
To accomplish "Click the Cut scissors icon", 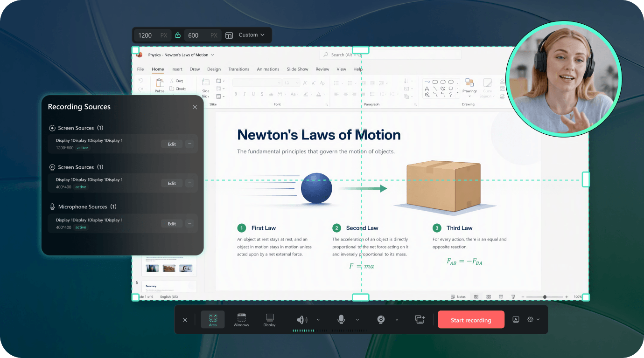I will click(x=172, y=81).
